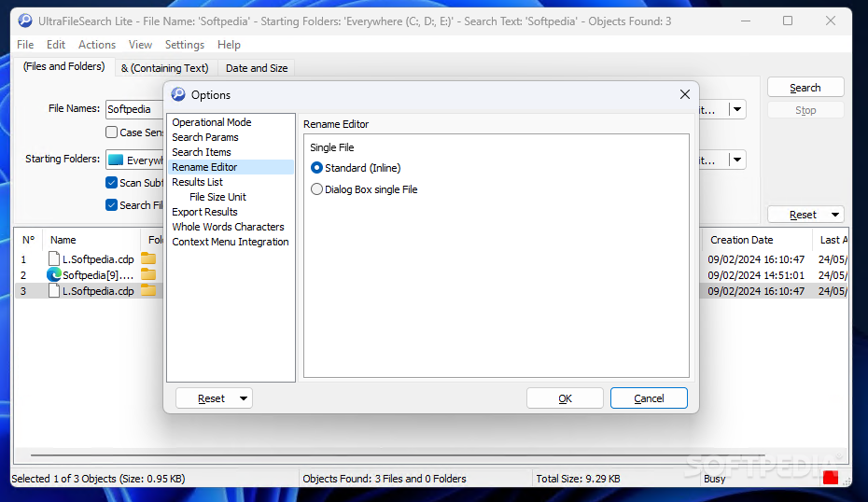The height and width of the screenshot is (502, 868).
Task: Select File Size Unit in options list
Action: 217,197
